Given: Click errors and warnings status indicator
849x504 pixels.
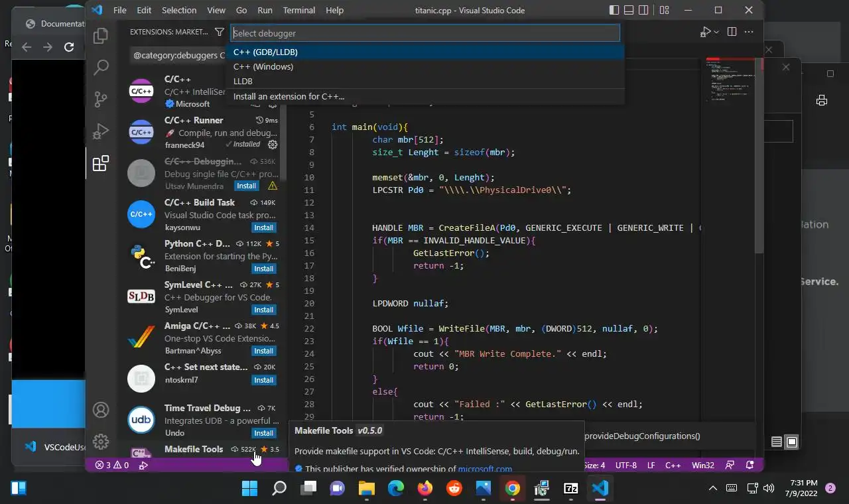Looking at the screenshot, I should [x=111, y=466].
